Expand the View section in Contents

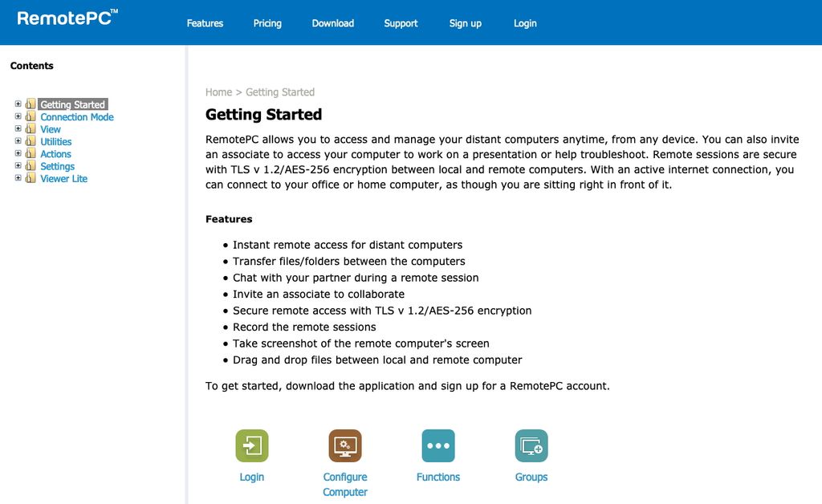18,128
